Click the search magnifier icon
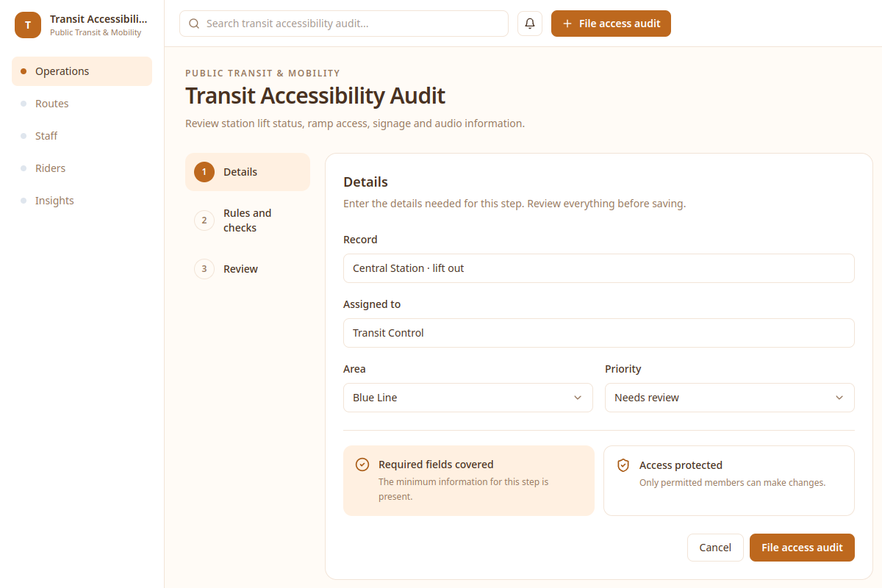Viewport: 882px width, 588px height. coord(194,24)
